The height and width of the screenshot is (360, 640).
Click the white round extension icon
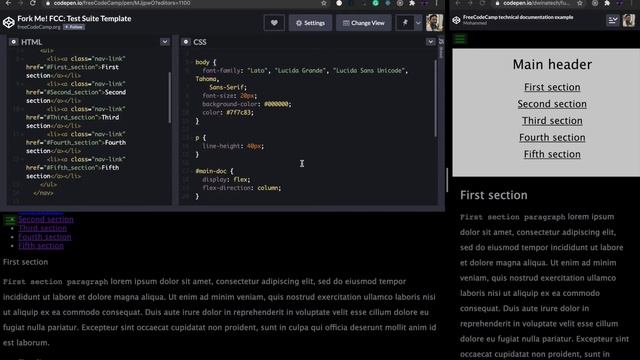[339, 3]
